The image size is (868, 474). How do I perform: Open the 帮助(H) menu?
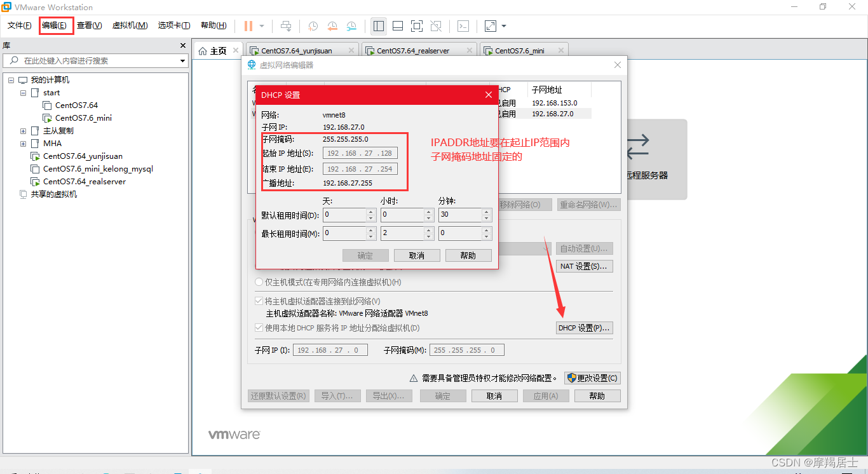point(214,25)
